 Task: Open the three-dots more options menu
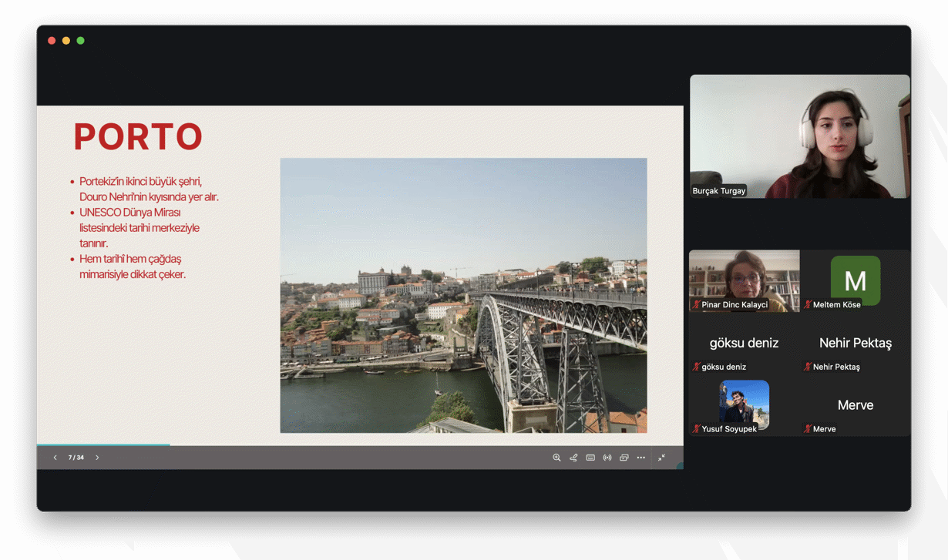coord(641,458)
